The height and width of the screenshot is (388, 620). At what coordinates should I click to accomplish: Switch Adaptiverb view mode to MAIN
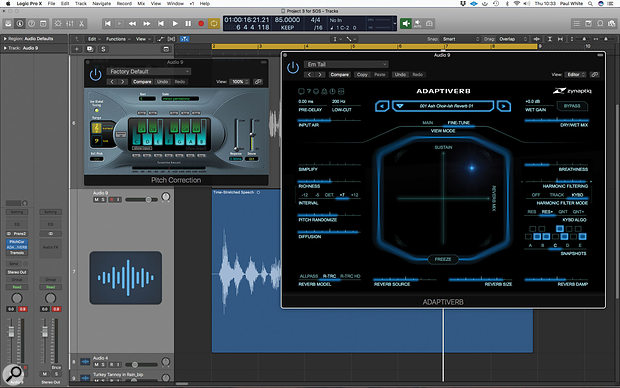point(427,123)
